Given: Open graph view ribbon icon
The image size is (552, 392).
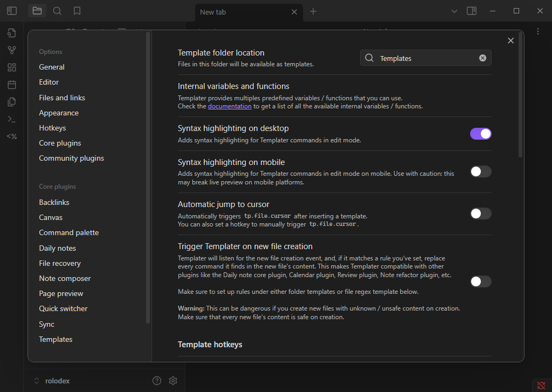Looking at the screenshot, I should tap(12, 50).
